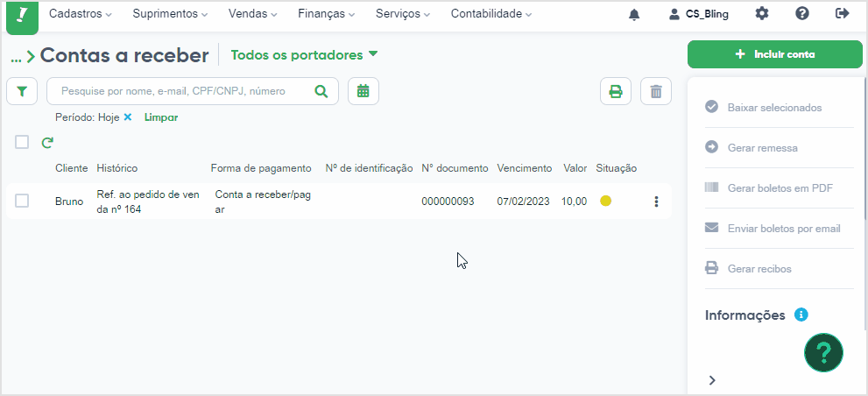Image resolution: width=868 pixels, height=396 pixels.
Task: Click 'Gerar remessa'
Action: (752, 148)
